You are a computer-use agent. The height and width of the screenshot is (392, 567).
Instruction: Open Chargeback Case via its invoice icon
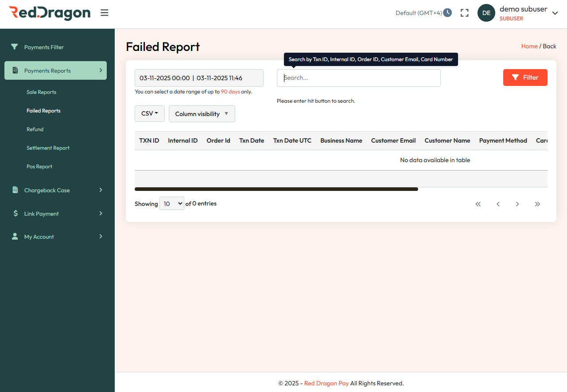pos(15,190)
